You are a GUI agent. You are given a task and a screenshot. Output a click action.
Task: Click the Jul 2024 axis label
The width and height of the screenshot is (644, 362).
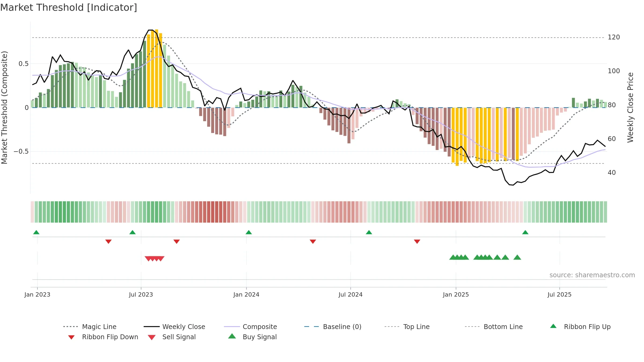coord(350,295)
